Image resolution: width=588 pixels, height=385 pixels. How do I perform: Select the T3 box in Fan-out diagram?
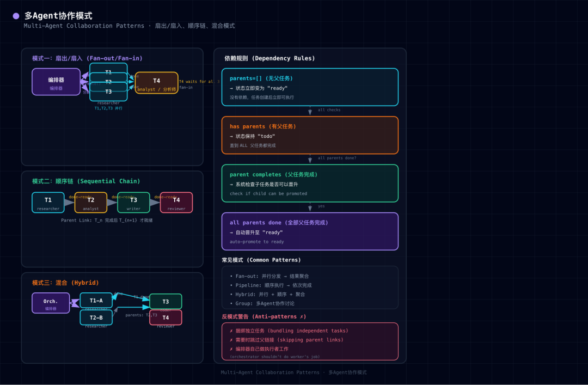[x=108, y=91]
